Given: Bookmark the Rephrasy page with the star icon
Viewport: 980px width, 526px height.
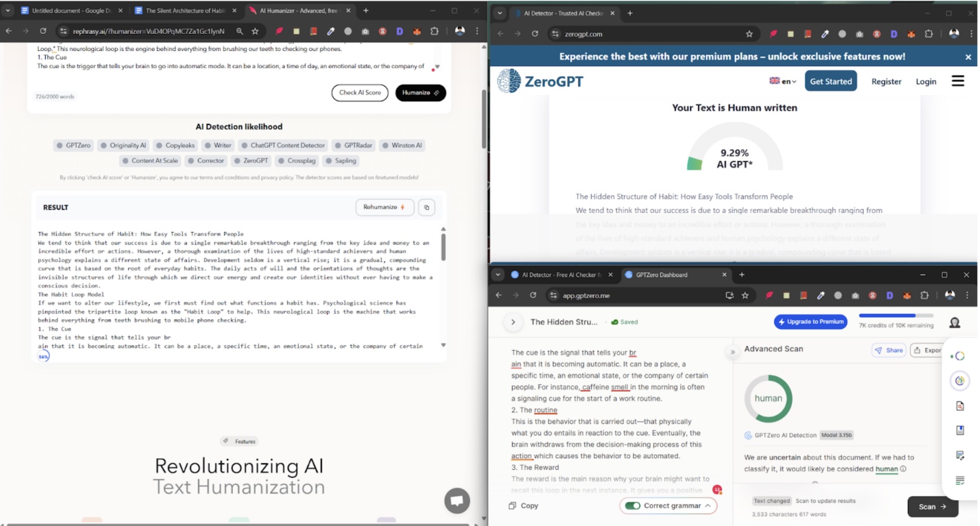Looking at the screenshot, I should click(255, 31).
